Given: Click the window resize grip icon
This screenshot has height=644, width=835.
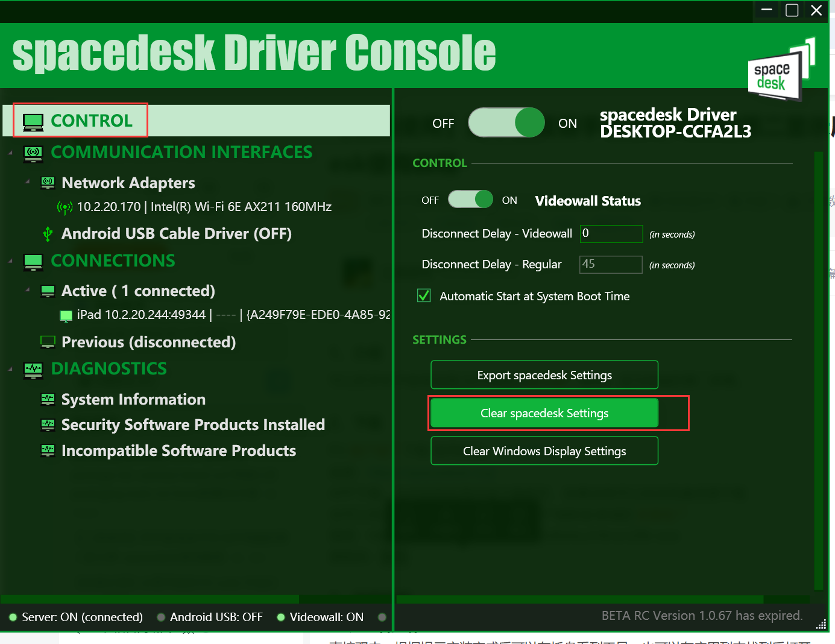Looking at the screenshot, I should [x=821, y=624].
